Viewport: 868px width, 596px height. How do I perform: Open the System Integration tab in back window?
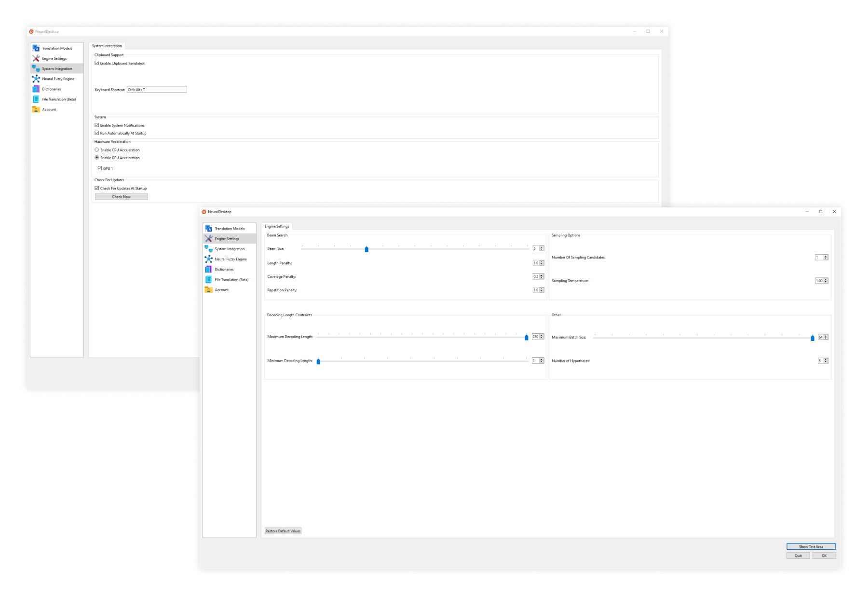[x=107, y=46]
